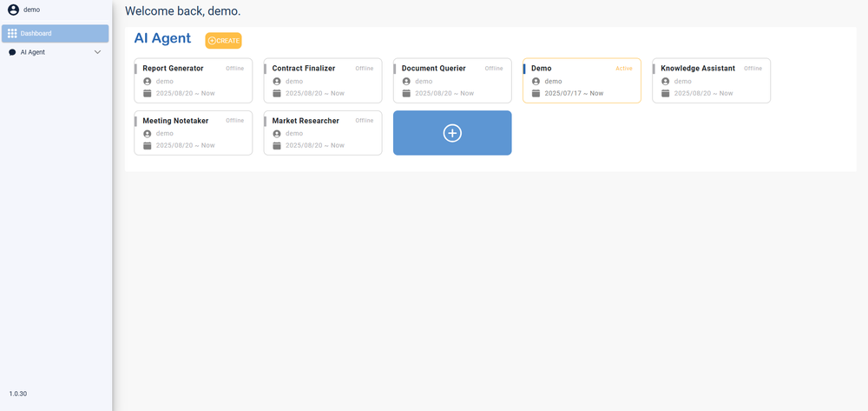Click the Dashboard grid icon
Image resolution: width=868 pixels, height=411 pixels.
coord(12,33)
